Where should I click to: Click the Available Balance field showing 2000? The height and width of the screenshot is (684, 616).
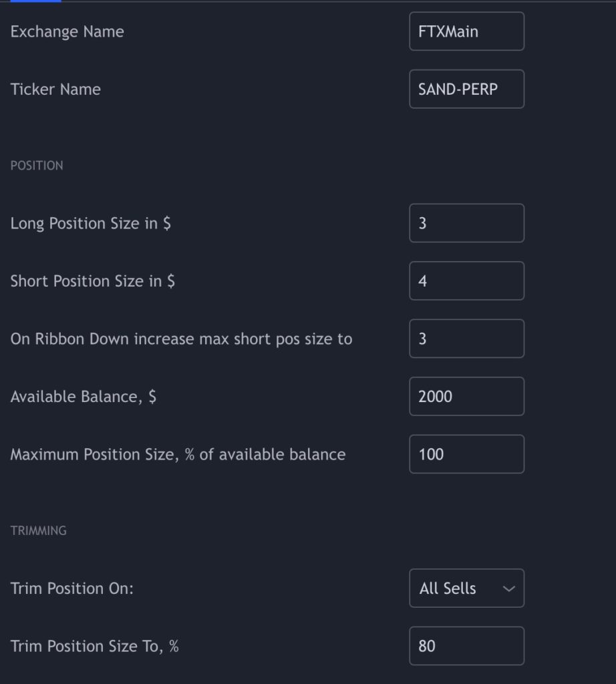(466, 396)
